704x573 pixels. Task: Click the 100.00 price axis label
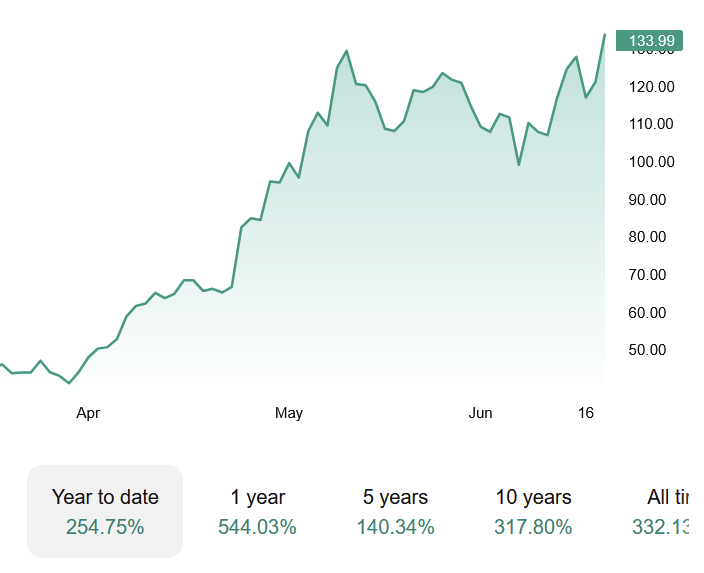click(651, 162)
